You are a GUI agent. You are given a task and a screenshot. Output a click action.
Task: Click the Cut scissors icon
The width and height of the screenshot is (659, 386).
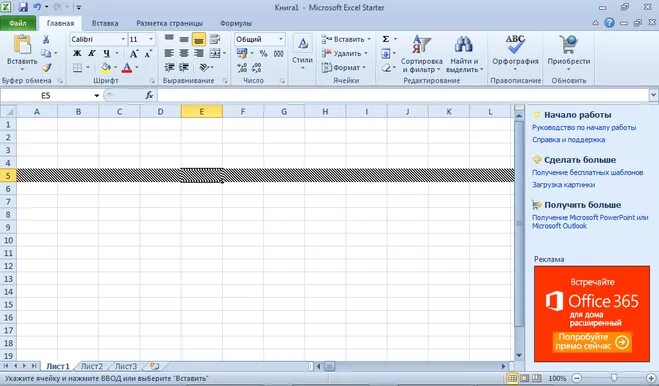[46, 40]
